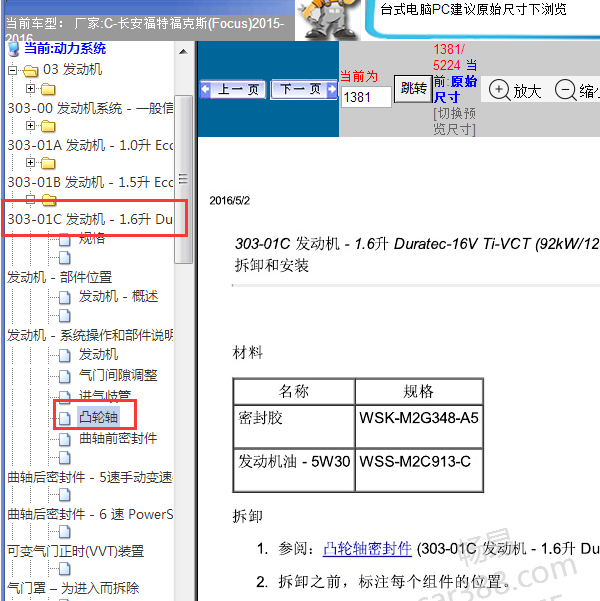Click the 密封胶 table cell
Image resolution: width=600 pixels, height=601 pixels.
[294, 426]
